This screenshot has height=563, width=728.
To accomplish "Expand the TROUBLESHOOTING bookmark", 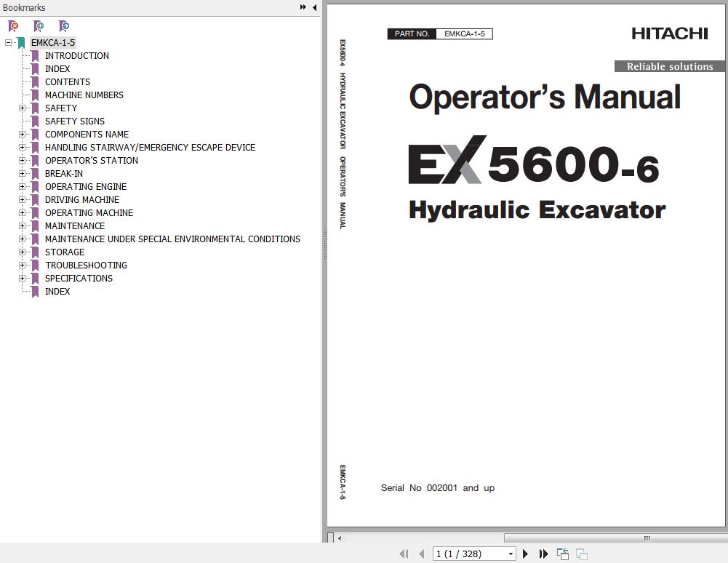I will [22, 265].
